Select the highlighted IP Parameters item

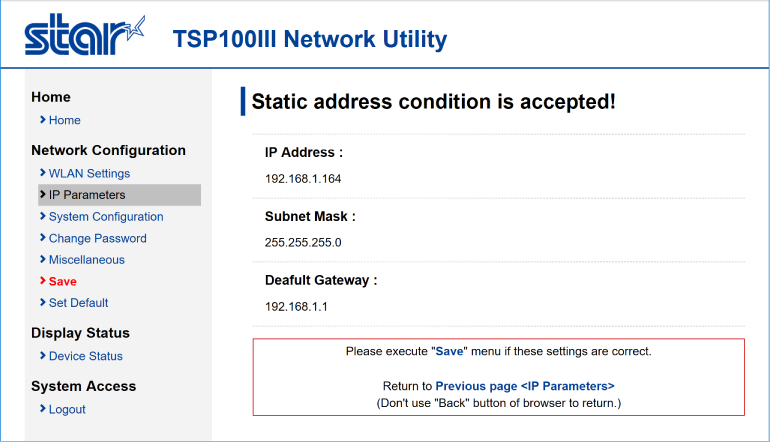119,195
